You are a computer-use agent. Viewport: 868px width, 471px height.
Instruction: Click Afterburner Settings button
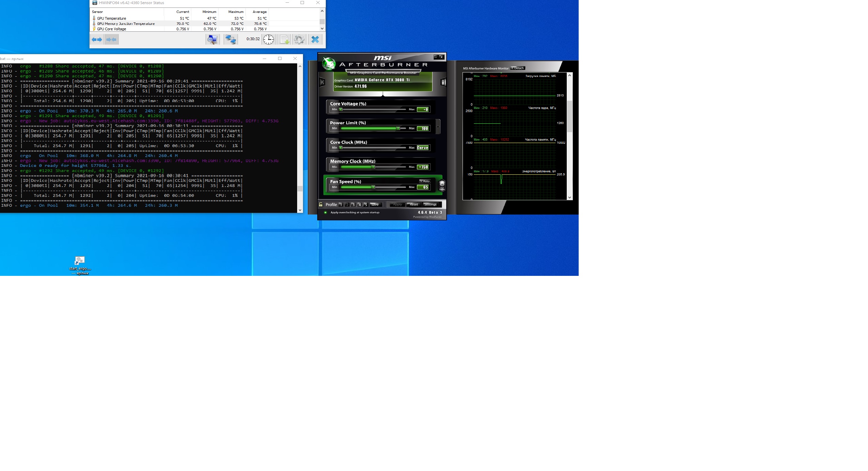[x=430, y=204]
